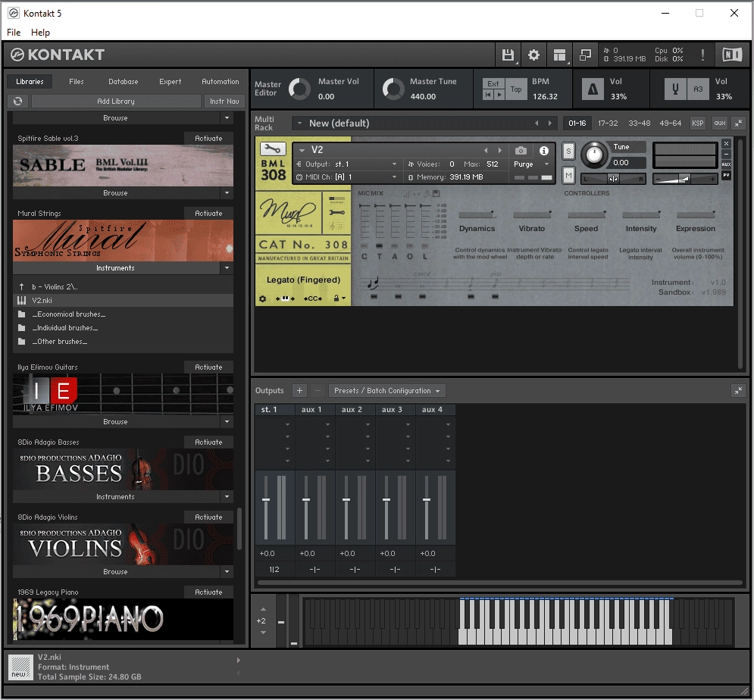This screenshot has height=700, width=754.
Task: Open Presets / Batch Configuration dropdown
Action: pos(387,390)
